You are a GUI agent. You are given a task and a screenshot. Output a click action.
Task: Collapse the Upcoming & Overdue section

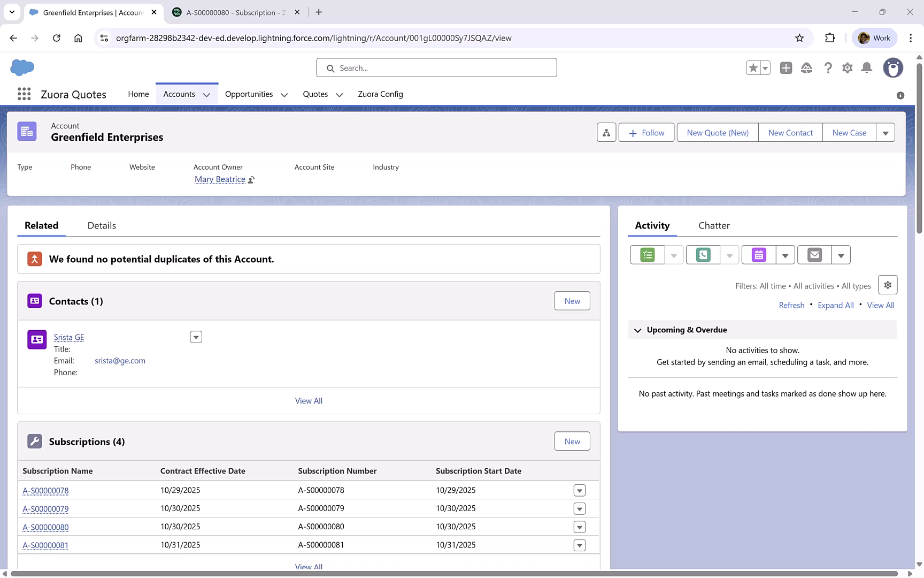click(637, 330)
